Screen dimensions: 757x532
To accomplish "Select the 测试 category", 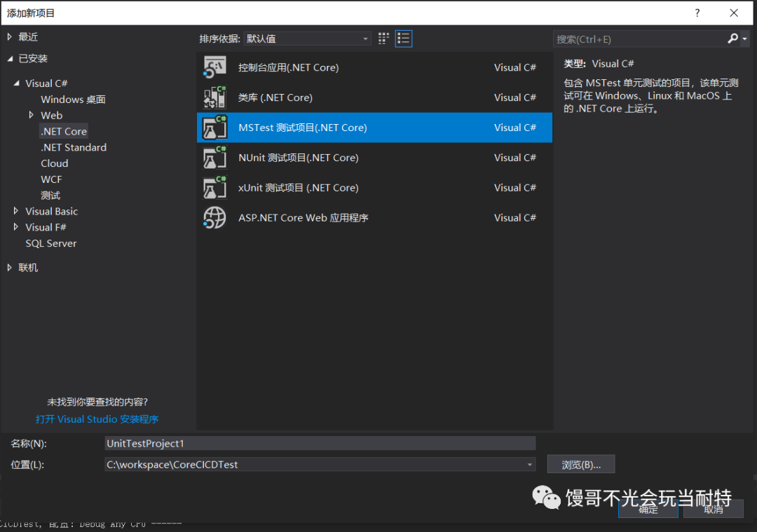I will tap(50, 196).
